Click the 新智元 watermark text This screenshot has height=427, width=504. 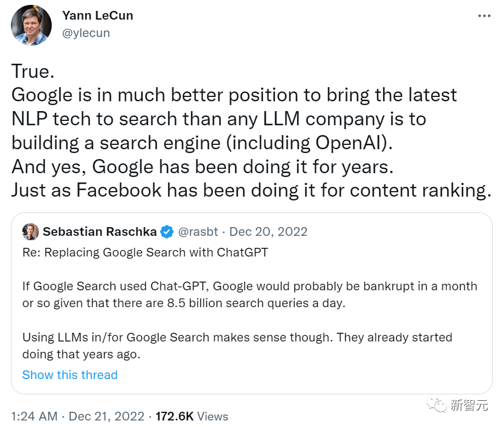pyautogui.click(x=469, y=405)
